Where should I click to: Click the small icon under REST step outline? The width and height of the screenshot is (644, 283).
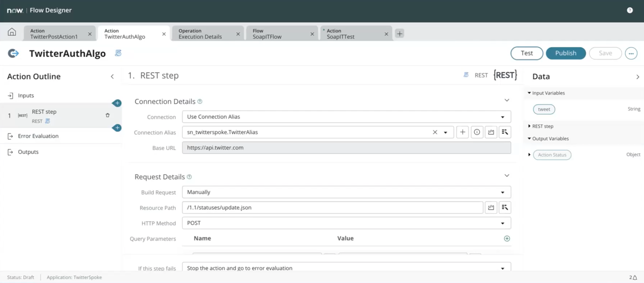[x=48, y=121]
